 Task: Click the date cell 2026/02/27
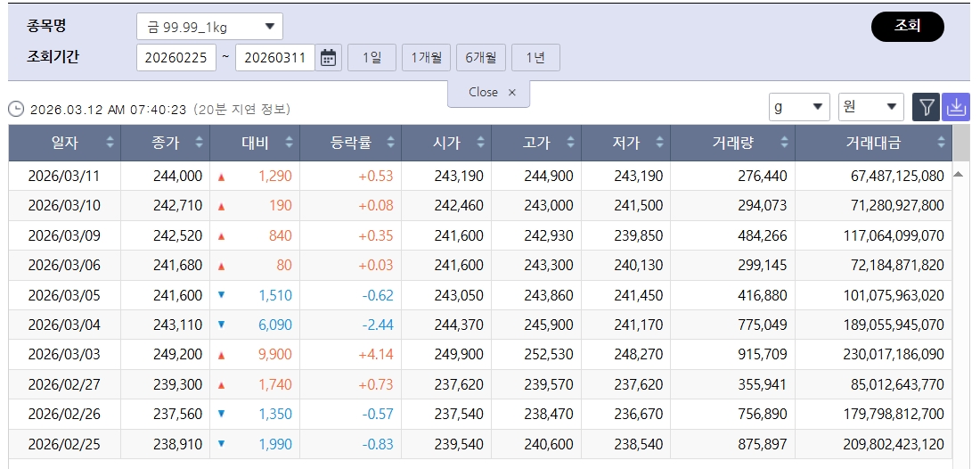click(64, 384)
